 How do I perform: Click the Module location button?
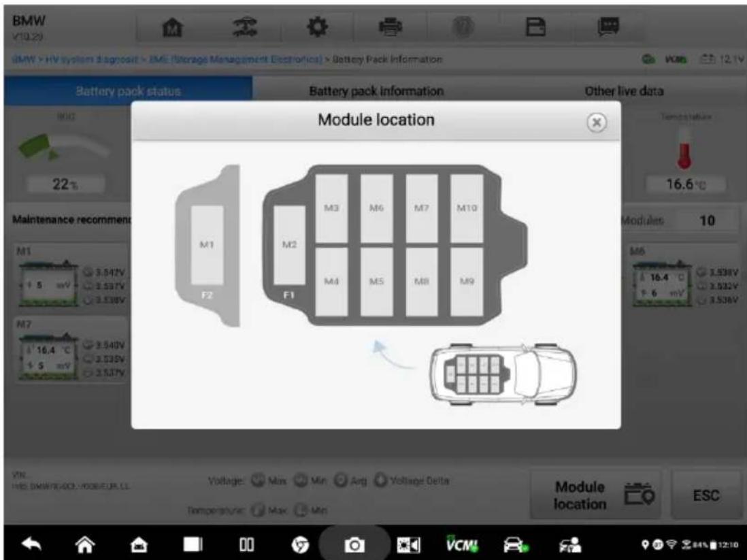pyautogui.click(x=595, y=495)
